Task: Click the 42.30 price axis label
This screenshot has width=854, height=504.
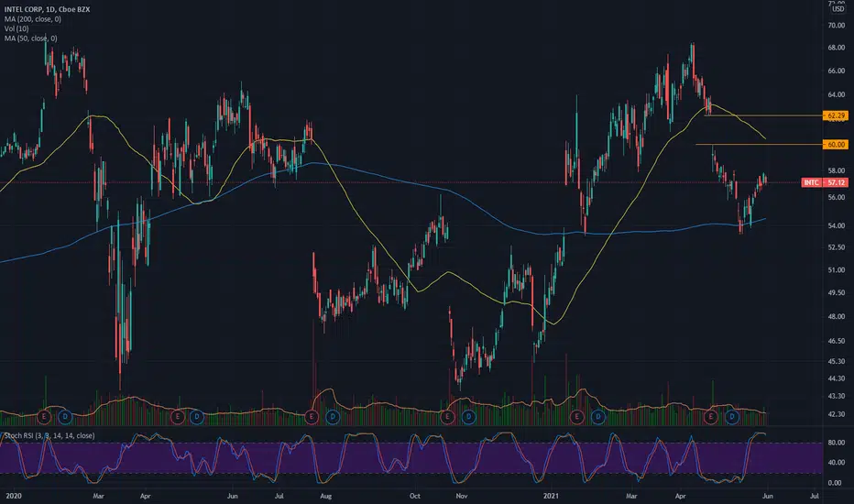Action: [836, 414]
